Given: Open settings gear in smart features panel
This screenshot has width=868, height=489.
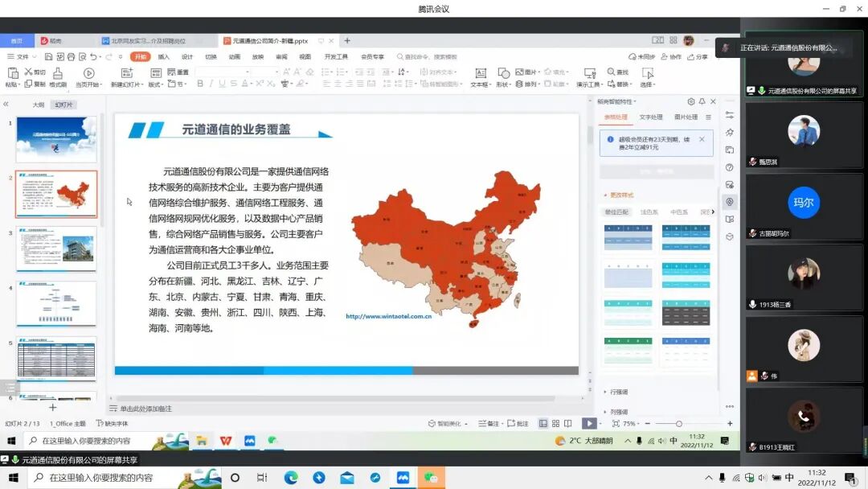Looking at the screenshot, I should (x=691, y=101).
